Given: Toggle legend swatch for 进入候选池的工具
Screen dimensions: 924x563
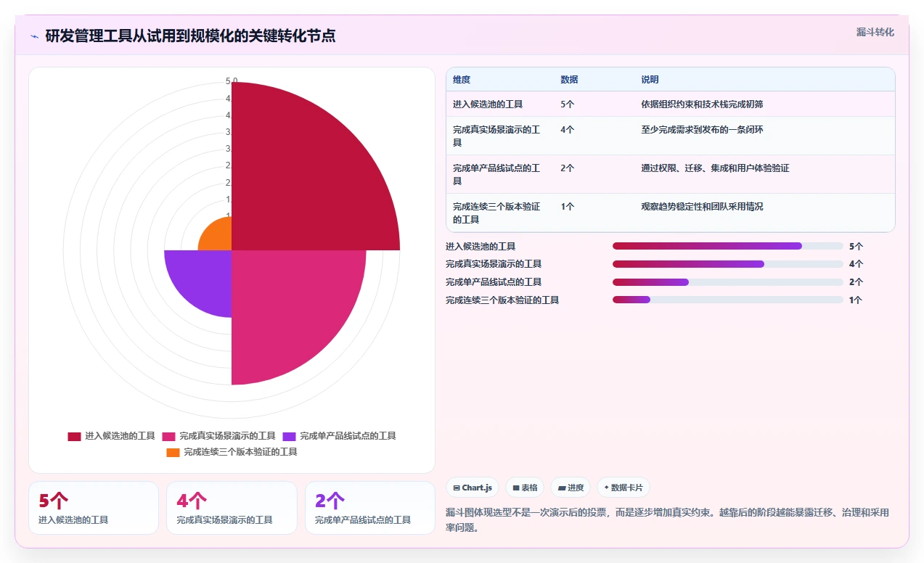Looking at the screenshot, I should [x=74, y=436].
